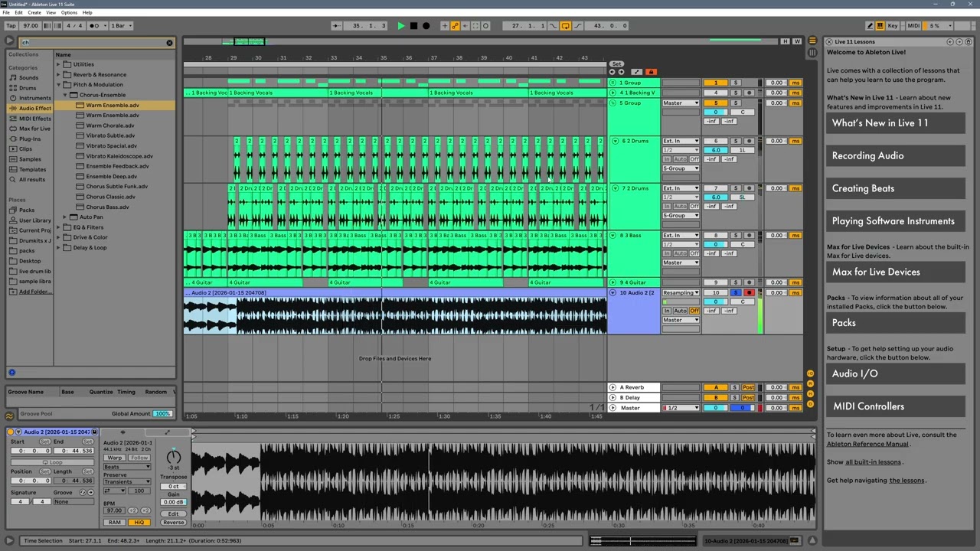Close the Live 11 Lessons panel
980x551 pixels.
[828, 41]
